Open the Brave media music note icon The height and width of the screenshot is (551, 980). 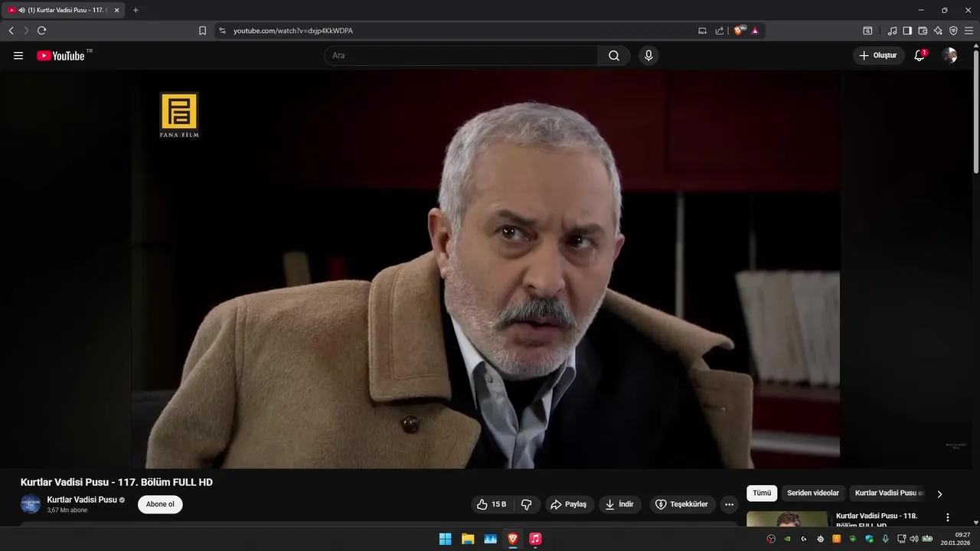click(x=892, y=31)
